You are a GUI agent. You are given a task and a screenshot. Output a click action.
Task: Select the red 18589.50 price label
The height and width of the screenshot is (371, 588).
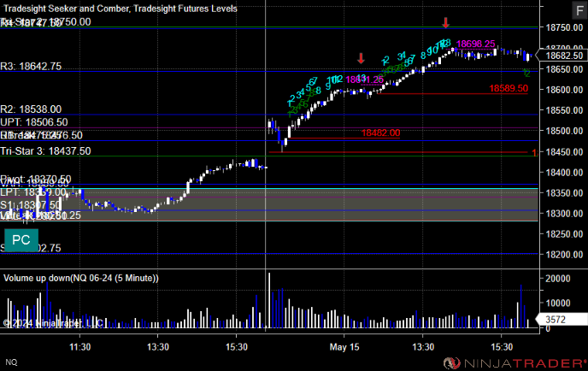coord(509,89)
